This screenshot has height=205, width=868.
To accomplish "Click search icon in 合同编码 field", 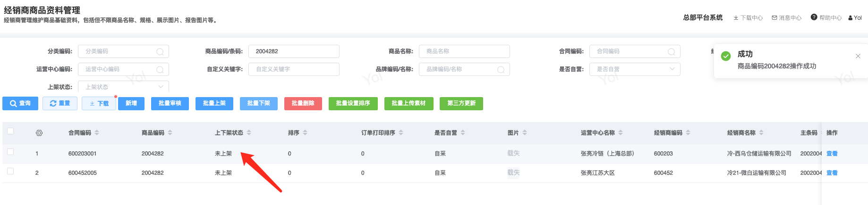I will point(671,51).
